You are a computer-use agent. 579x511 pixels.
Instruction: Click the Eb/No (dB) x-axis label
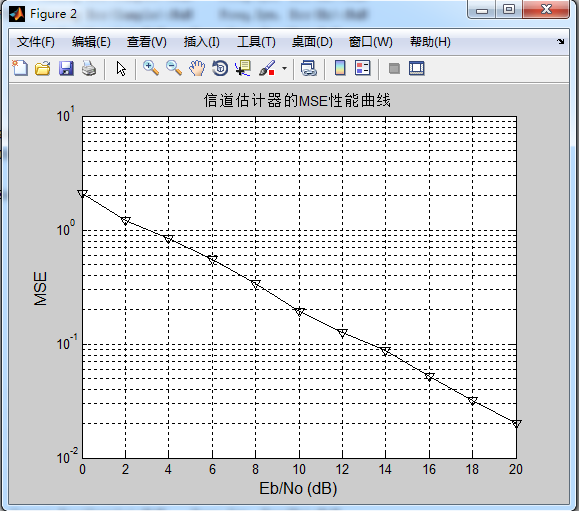pyautogui.click(x=298, y=488)
